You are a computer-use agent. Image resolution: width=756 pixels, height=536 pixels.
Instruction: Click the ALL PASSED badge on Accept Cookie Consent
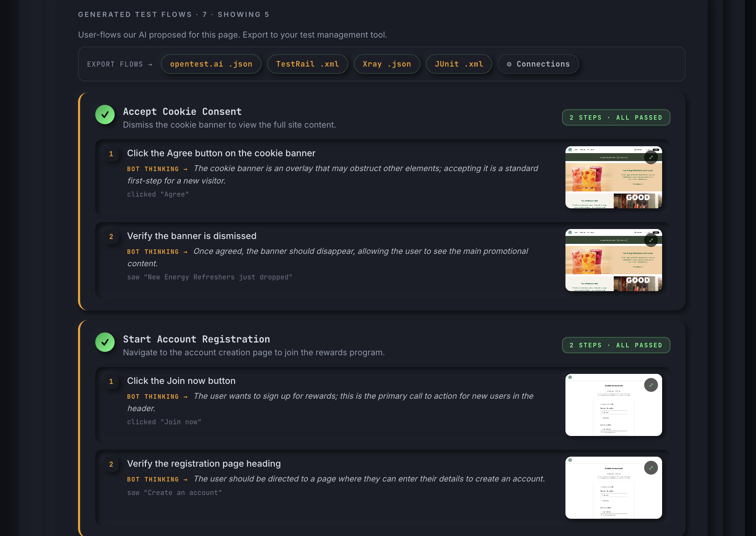(616, 117)
